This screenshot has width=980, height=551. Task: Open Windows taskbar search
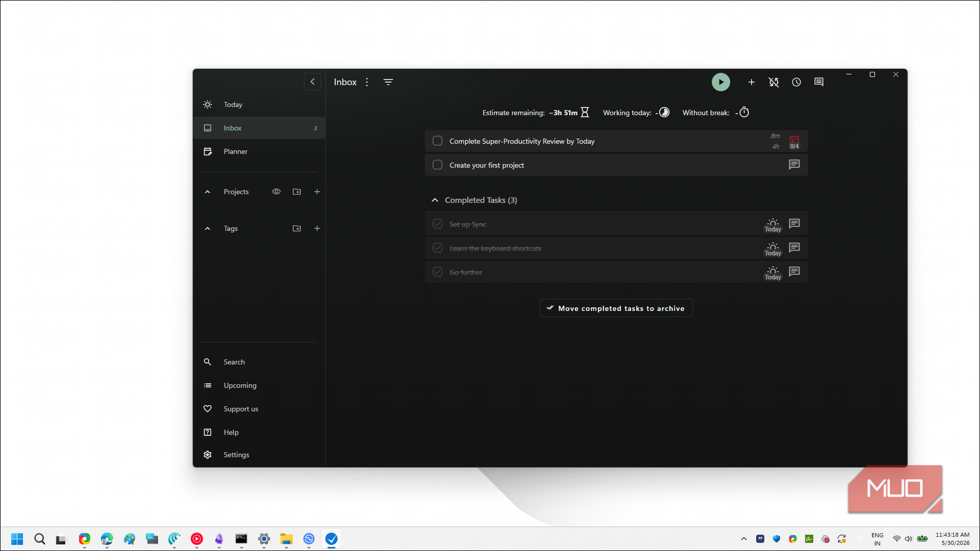click(x=40, y=539)
